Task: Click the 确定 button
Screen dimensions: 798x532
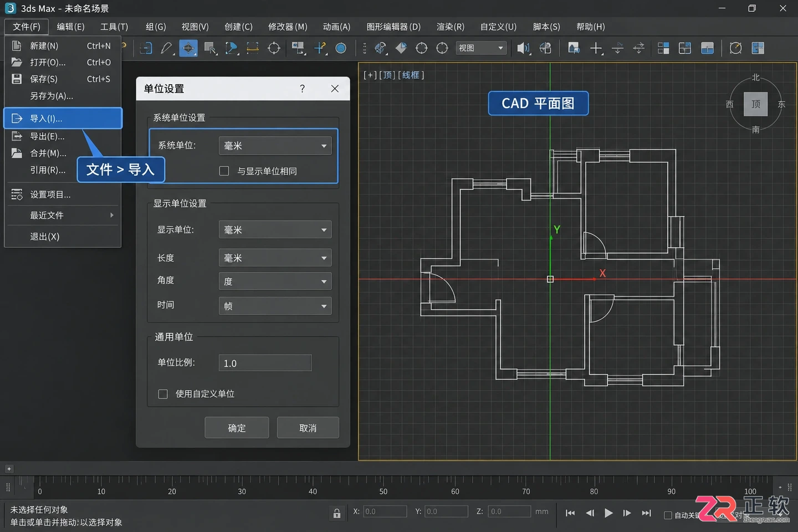Action: point(237,428)
